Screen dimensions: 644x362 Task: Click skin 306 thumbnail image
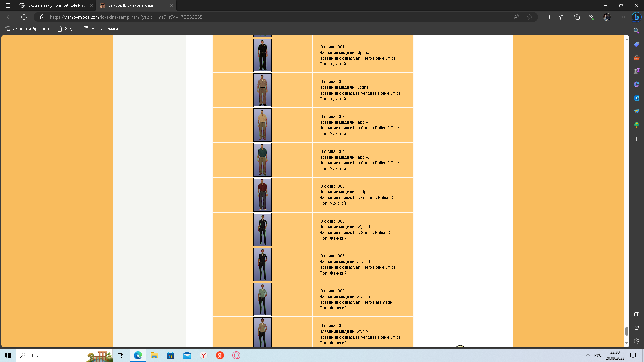pos(262,230)
